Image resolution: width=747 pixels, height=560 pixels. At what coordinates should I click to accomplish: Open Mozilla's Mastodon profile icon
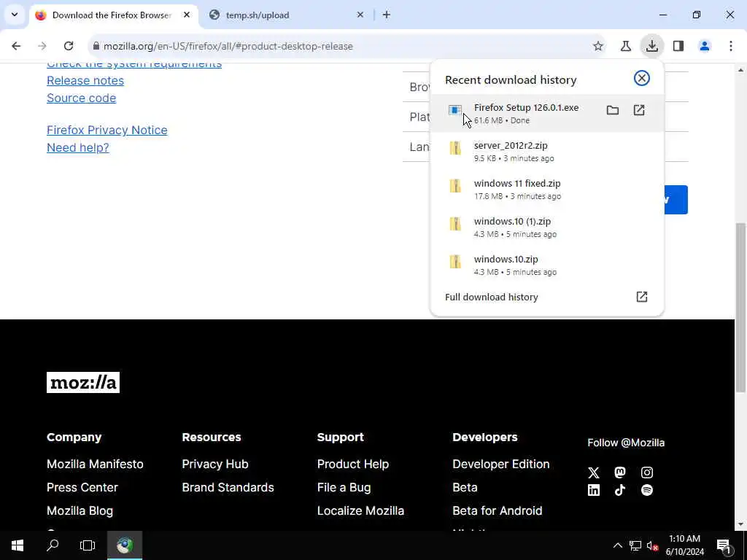coord(620,472)
